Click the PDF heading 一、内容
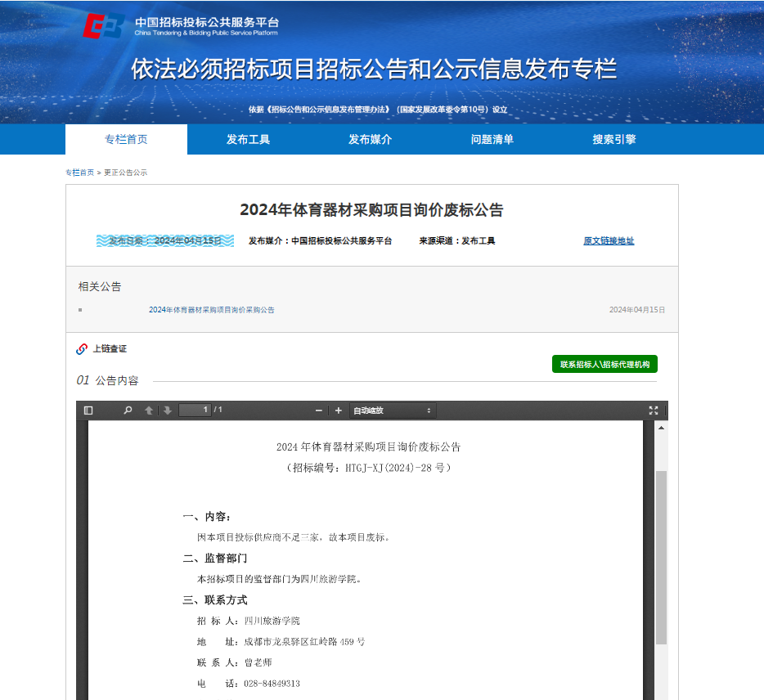Image resolution: width=764 pixels, height=700 pixels. pyautogui.click(x=207, y=516)
